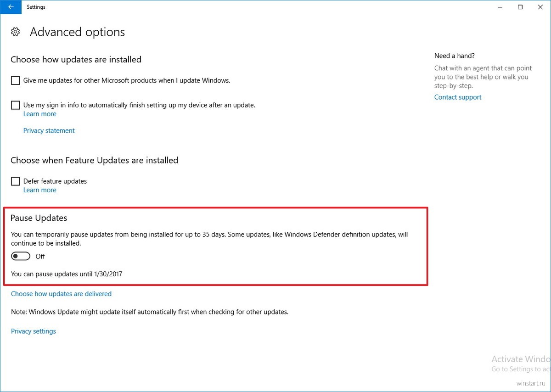This screenshot has width=551, height=392.
Task: Tick the Defer feature updates checkbox
Action: click(15, 181)
